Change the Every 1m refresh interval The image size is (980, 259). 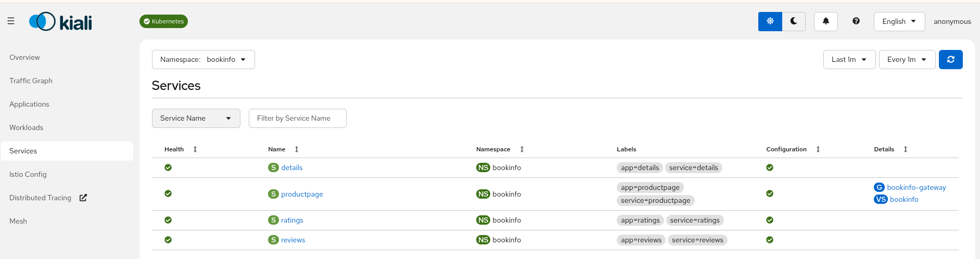[907, 59]
